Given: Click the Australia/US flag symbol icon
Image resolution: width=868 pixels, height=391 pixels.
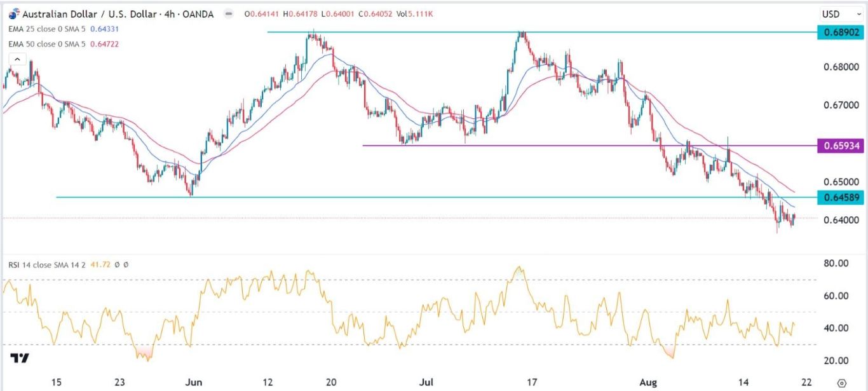Looking at the screenshot, I should pos(13,14).
